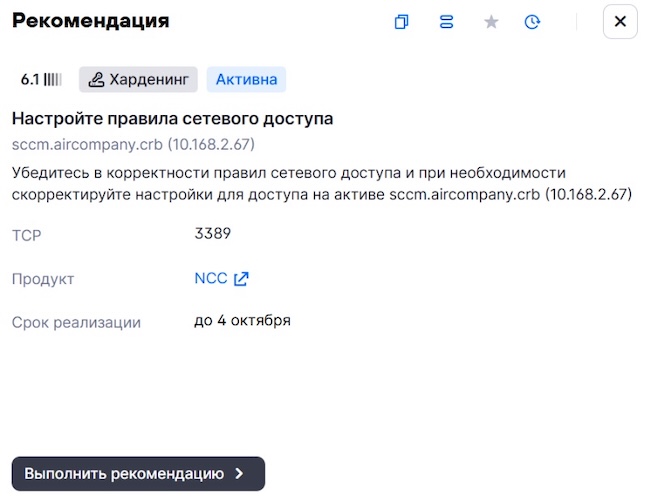Click the Продукт field label
This screenshot has width=650, height=502.
coord(43,279)
